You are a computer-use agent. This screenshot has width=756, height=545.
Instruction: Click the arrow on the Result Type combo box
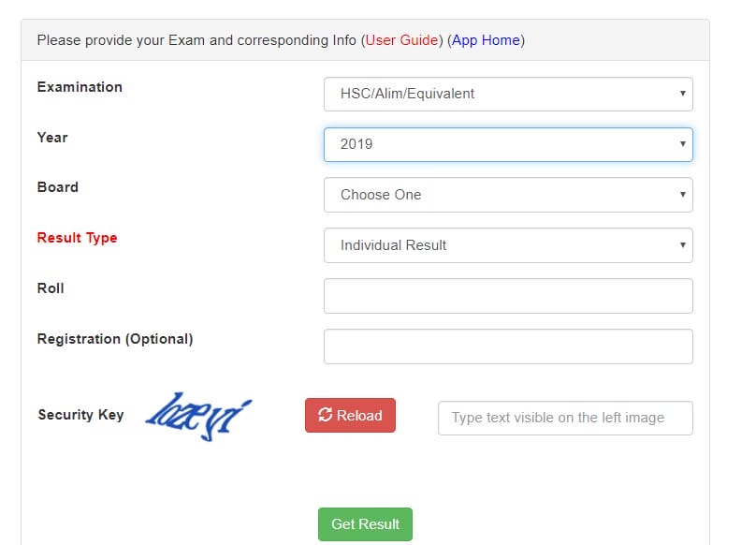tap(683, 244)
